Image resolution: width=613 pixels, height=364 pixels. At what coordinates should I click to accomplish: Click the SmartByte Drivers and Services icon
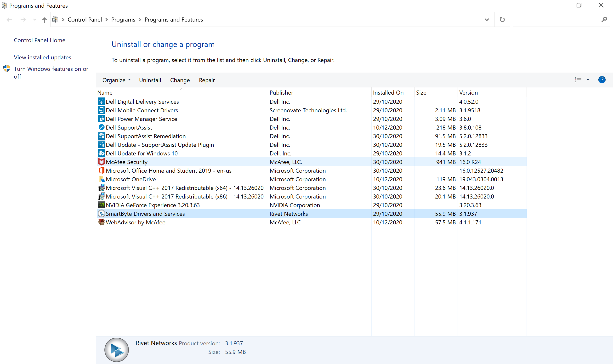(x=101, y=213)
